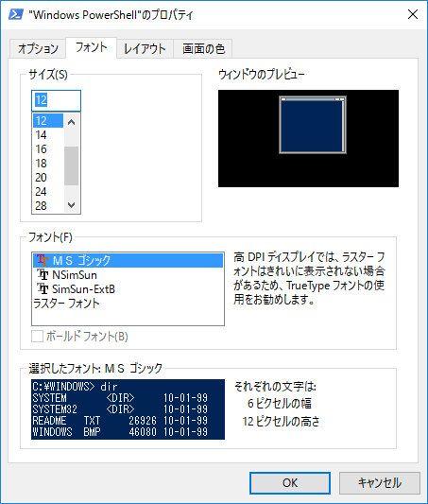Screen dimensions: 428x504
Task: Select size 18 in the list
Action: click(x=48, y=164)
